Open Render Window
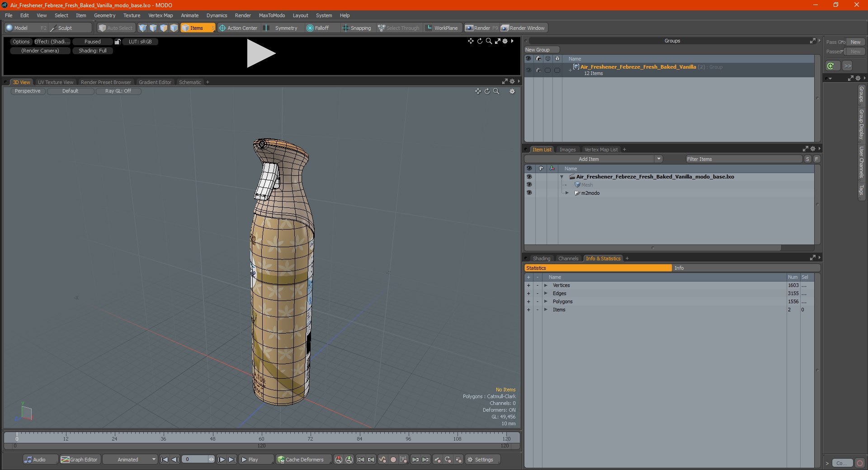The width and height of the screenshot is (868, 470). (524, 28)
